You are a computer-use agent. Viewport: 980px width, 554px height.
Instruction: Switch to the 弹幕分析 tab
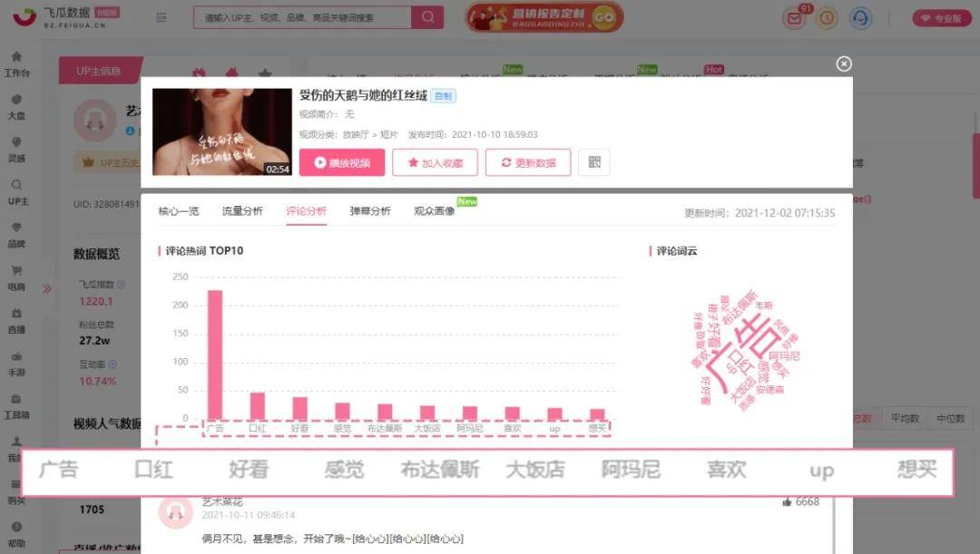[x=370, y=211]
